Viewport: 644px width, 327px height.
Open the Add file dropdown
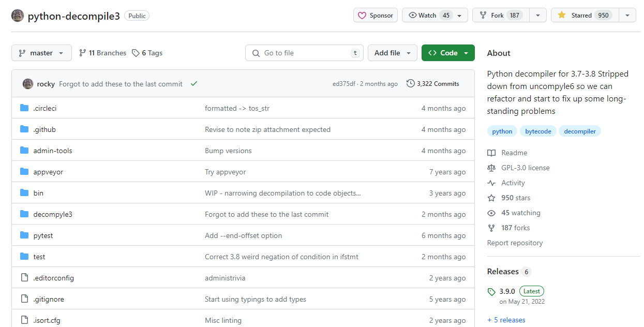coord(393,53)
